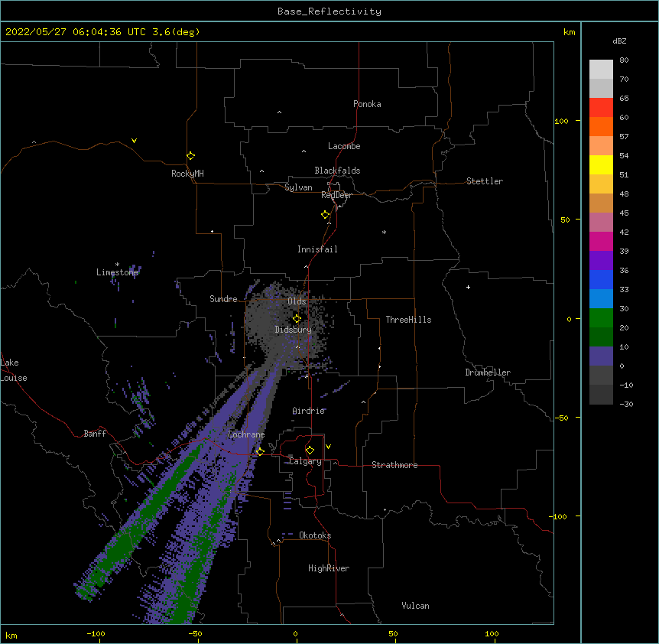
Task: Select the bright green 20-30 dBZ legend swatch
Action: pyautogui.click(x=601, y=318)
